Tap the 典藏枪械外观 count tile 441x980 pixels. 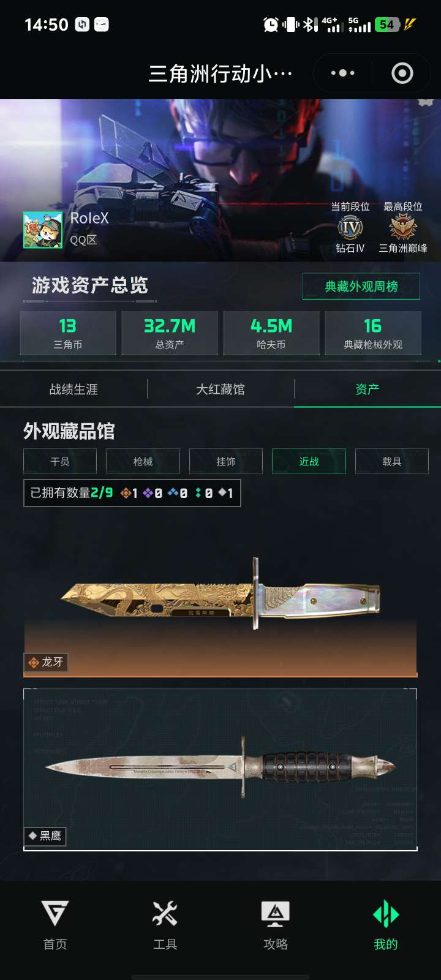tap(373, 333)
